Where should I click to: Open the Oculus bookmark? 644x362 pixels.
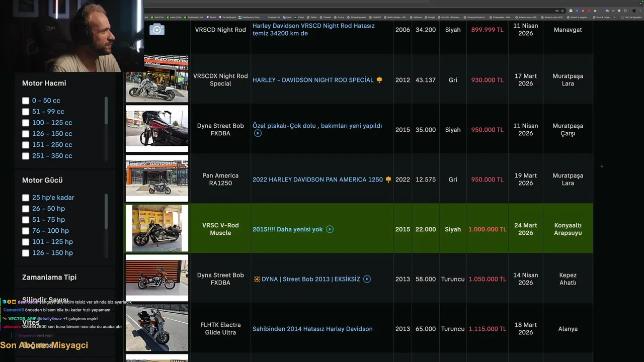coord(339,17)
